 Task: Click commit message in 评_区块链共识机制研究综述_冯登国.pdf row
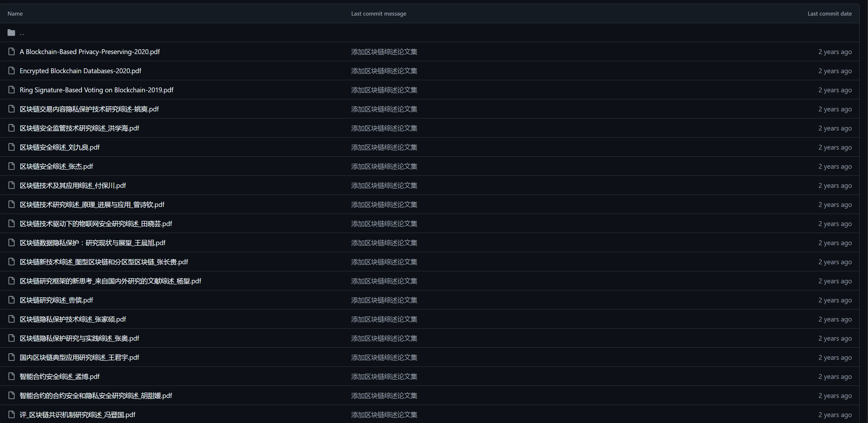384,415
